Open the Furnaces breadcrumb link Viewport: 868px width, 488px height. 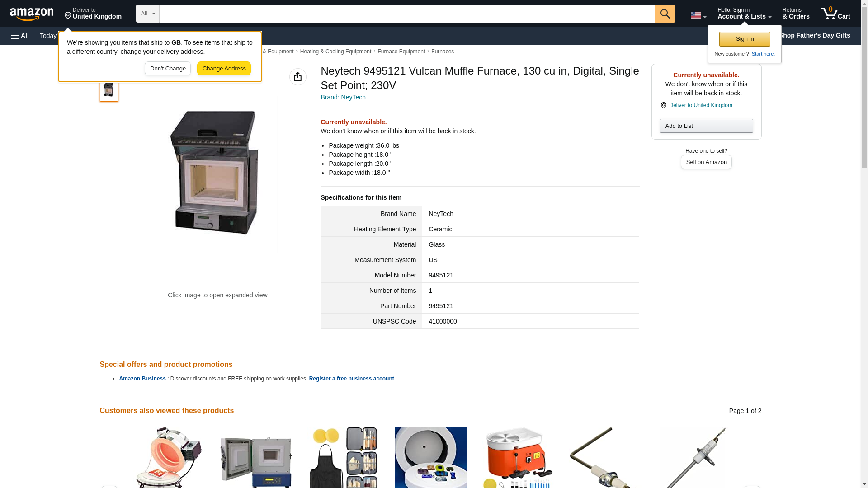442,52
